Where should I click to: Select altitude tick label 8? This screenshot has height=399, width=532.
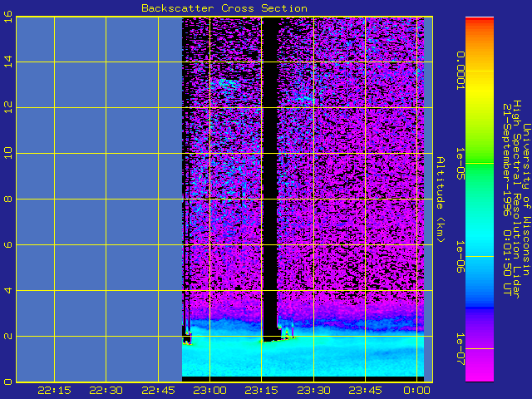click(x=8, y=199)
